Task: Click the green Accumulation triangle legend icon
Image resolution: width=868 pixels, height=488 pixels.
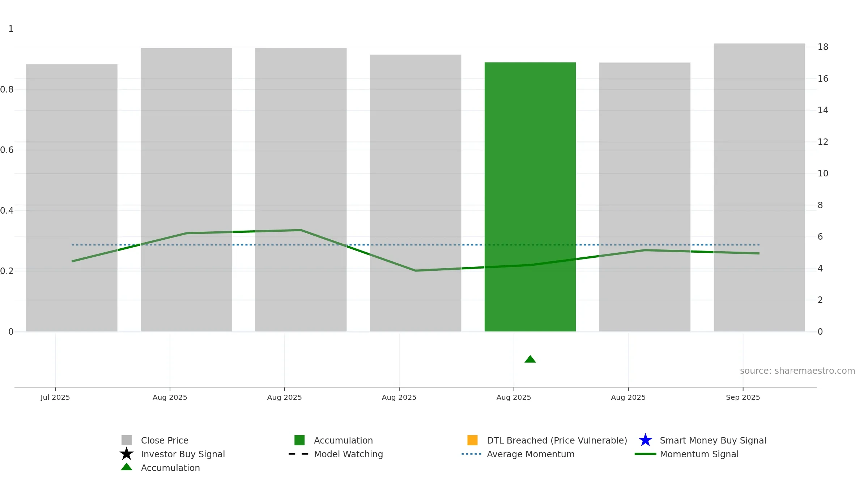Action: pyautogui.click(x=127, y=467)
